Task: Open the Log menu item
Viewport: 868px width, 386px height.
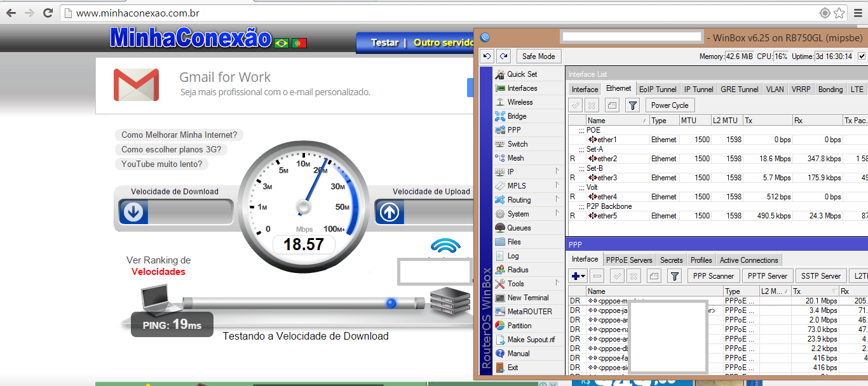Action: [513, 256]
